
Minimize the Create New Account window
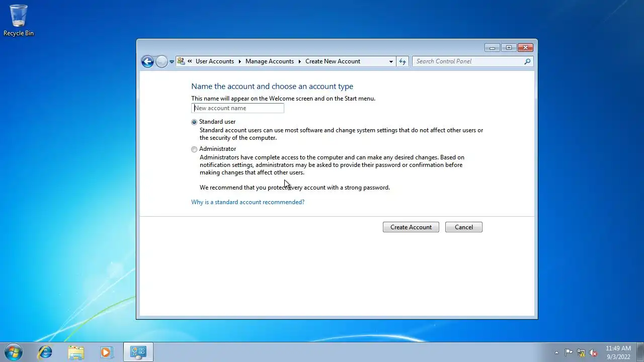[492, 48]
